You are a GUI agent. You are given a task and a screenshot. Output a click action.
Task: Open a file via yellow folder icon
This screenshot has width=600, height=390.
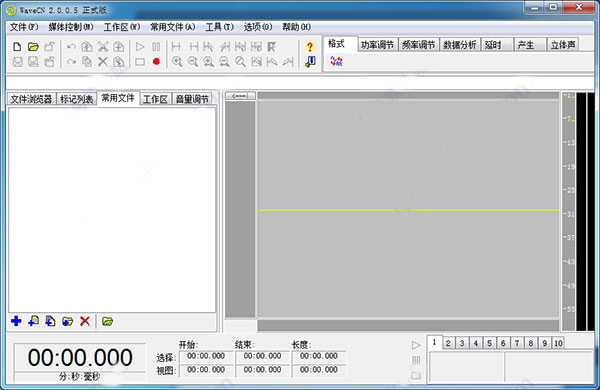point(33,47)
